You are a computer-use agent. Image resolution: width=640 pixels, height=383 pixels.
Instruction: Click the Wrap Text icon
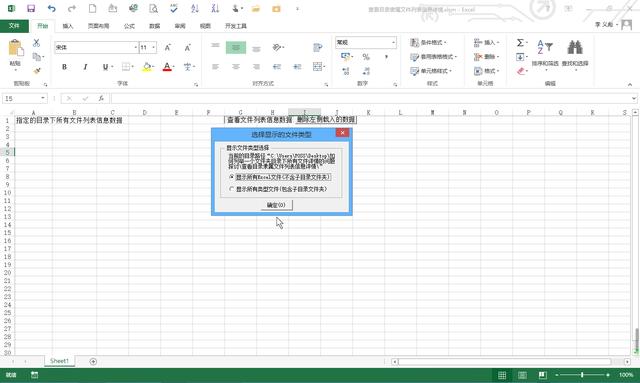click(x=318, y=48)
